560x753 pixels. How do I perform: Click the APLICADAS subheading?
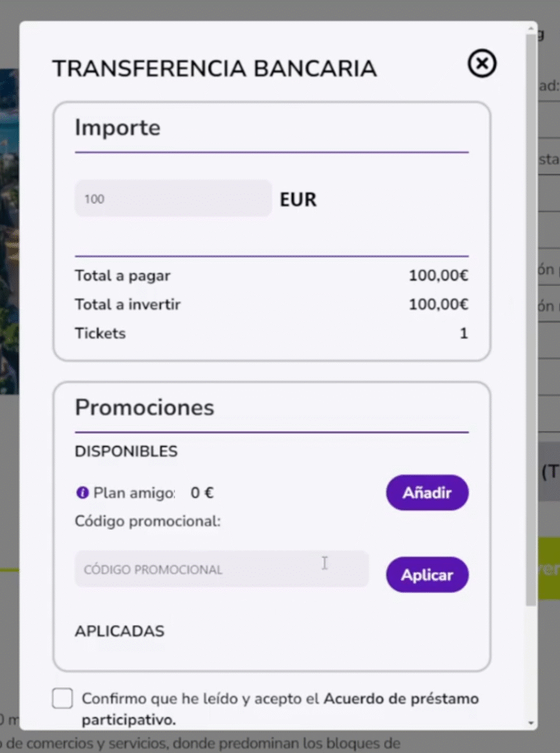click(120, 631)
